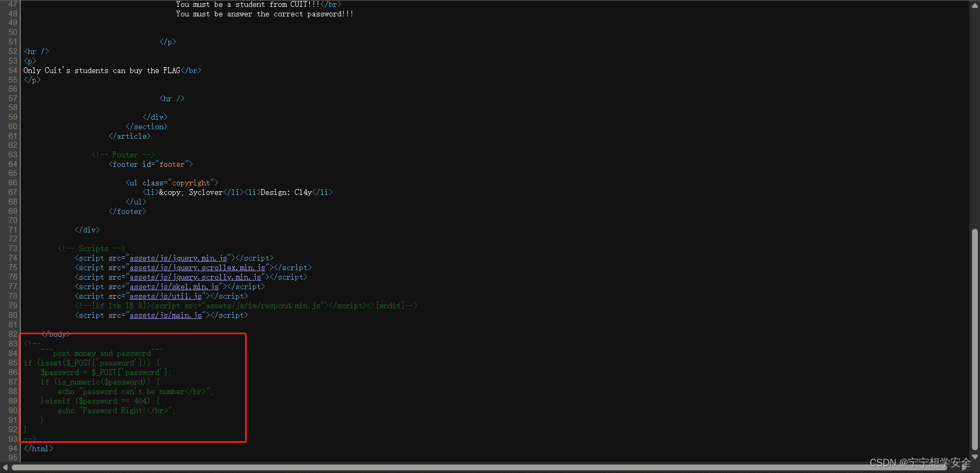The height and width of the screenshot is (473, 980).
Task: Click the 'Password Right!' echo line
Action: [x=116, y=410]
